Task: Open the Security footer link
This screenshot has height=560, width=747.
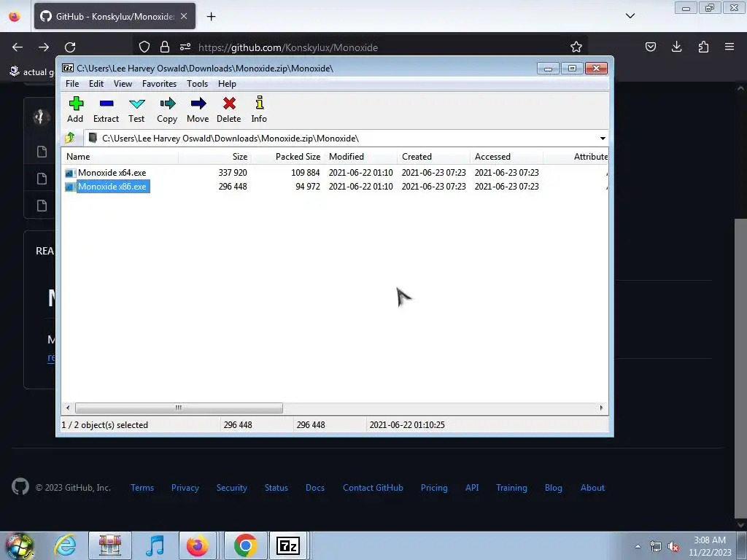Action: [x=232, y=488]
